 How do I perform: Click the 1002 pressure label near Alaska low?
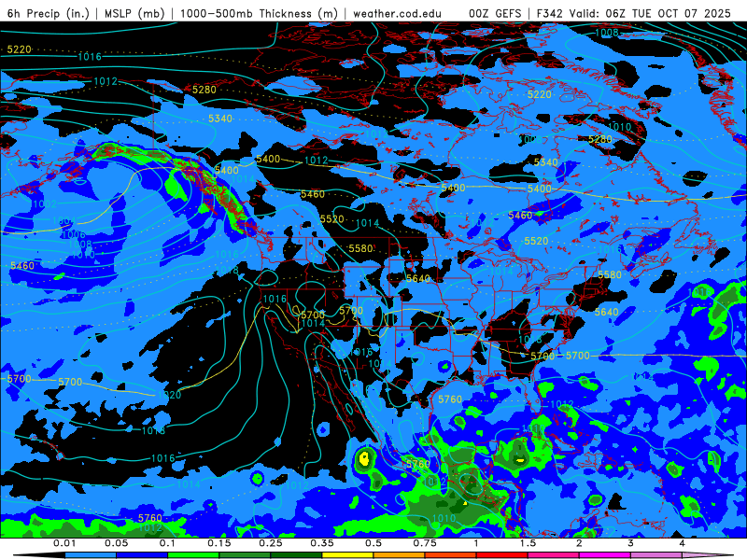tap(44, 203)
